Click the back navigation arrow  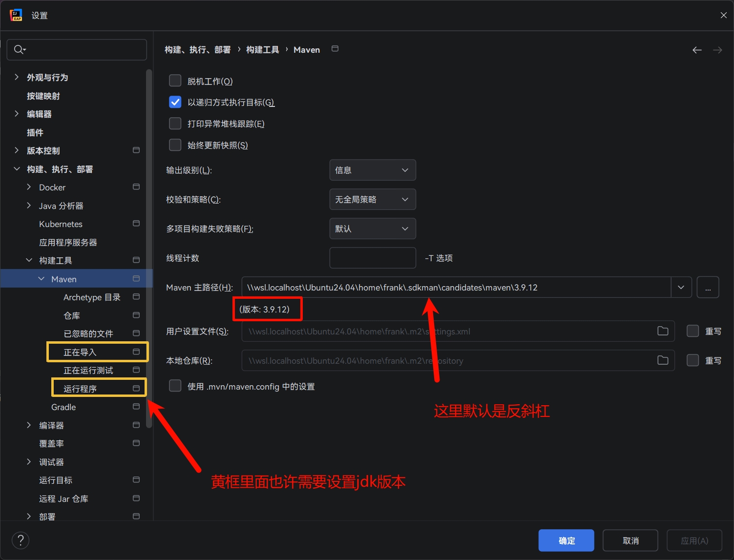click(697, 50)
